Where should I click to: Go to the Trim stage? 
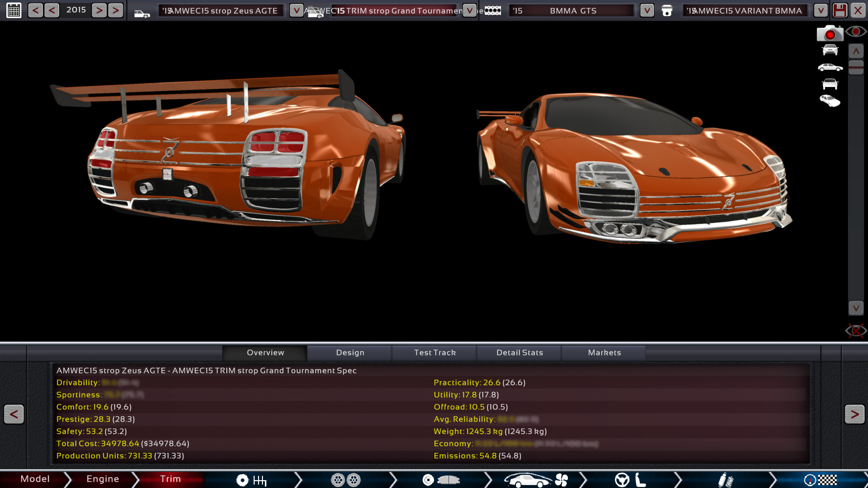click(171, 479)
